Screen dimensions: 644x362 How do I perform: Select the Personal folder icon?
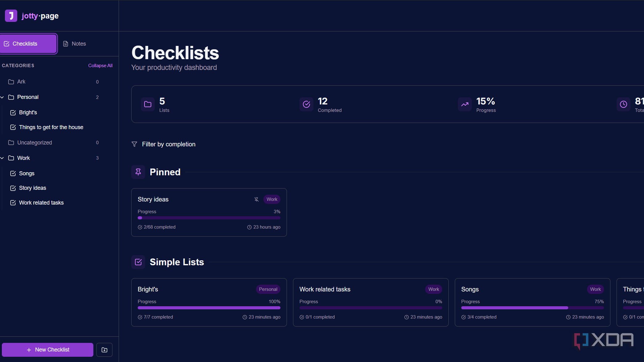pos(11,97)
